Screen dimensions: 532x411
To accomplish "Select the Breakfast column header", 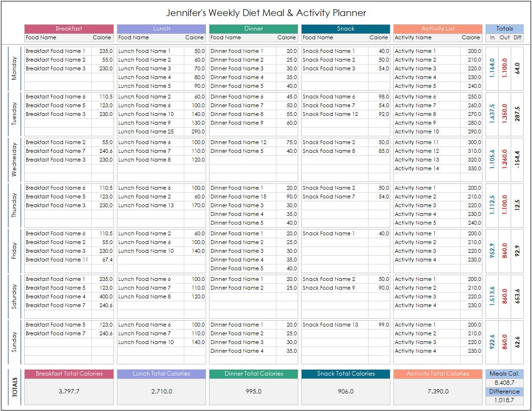I will (69, 29).
